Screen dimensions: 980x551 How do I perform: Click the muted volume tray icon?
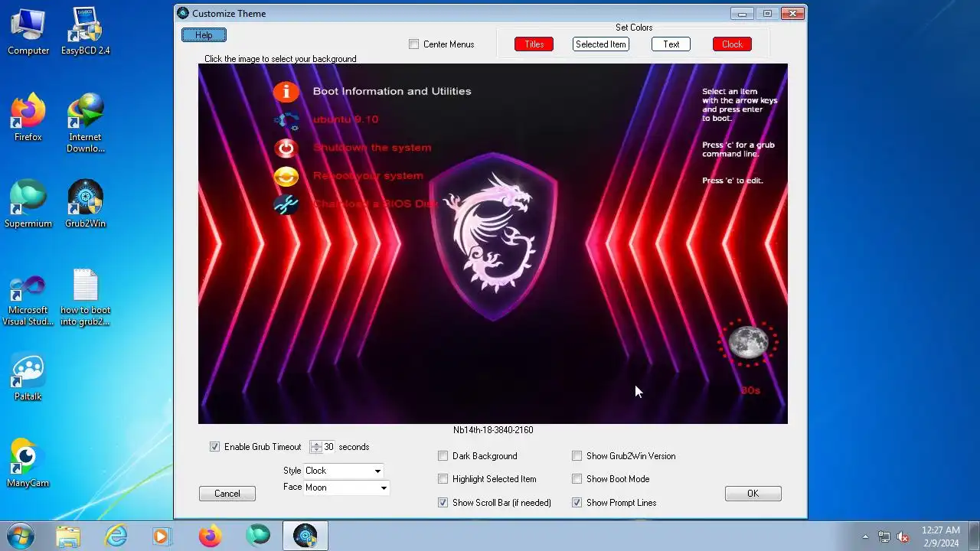pyautogui.click(x=903, y=536)
